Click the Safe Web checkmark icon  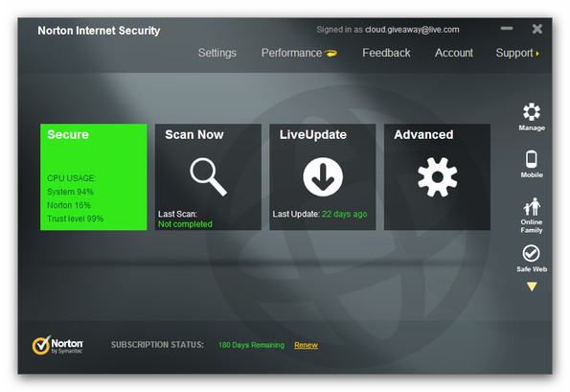531,253
